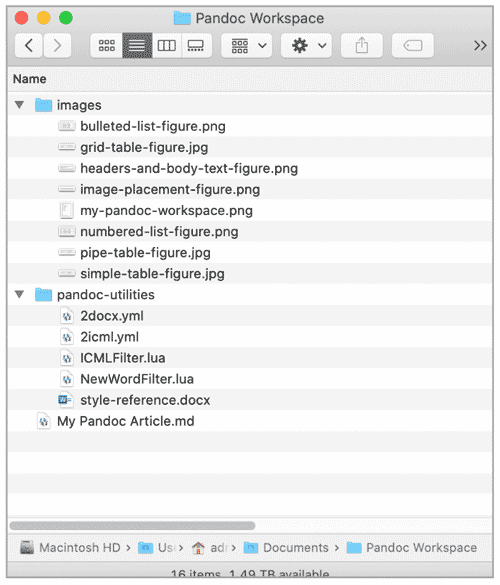The height and width of the screenshot is (585, 500).
Task: Click the Share toolbar button
Action: pyautogui.click(x=362, y=46)
